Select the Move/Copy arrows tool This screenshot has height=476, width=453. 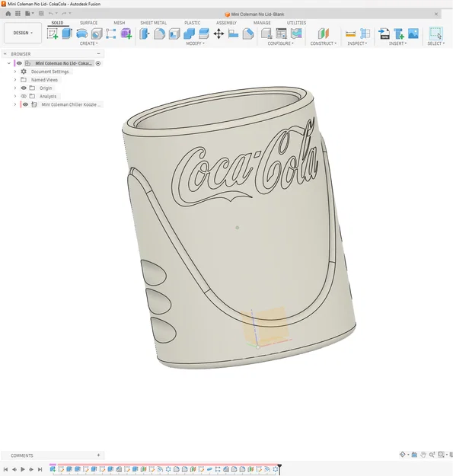click(x=219, y=34)
